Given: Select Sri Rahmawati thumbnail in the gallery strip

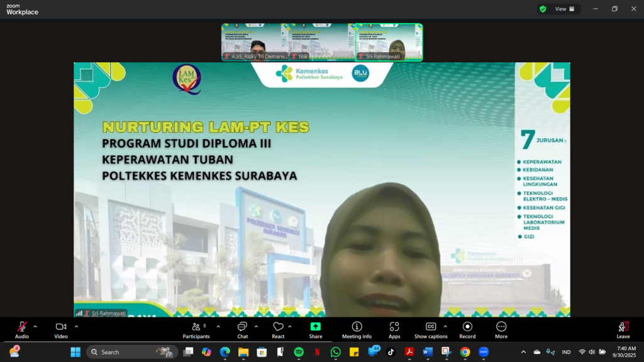Looking at the screenshot, I should pyautogui.click(x=389, y=42).
